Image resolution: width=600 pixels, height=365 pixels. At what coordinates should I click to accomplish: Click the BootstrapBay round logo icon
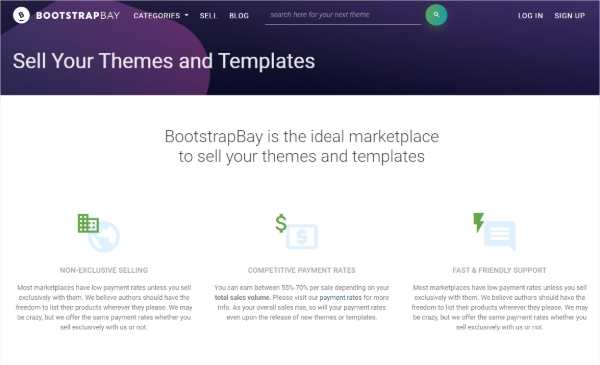21,15
